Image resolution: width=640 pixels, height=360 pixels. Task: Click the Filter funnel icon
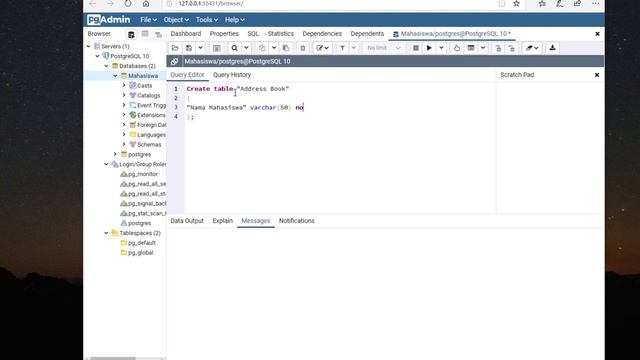click(x=342, y=48)
